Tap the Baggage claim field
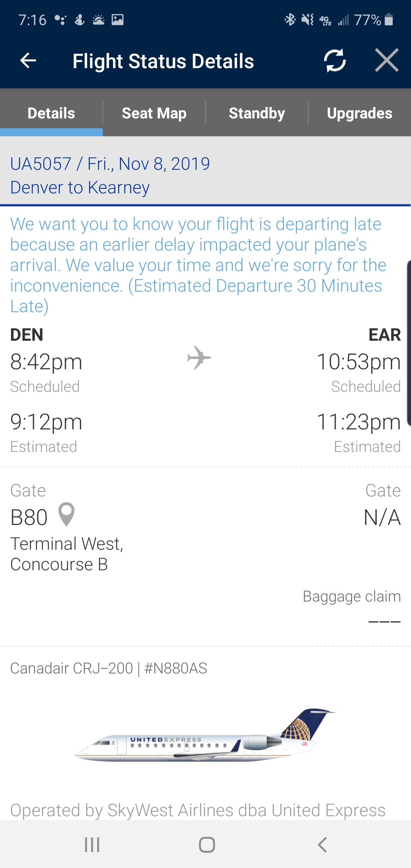The image size is (411, 868). pos(352,597)
